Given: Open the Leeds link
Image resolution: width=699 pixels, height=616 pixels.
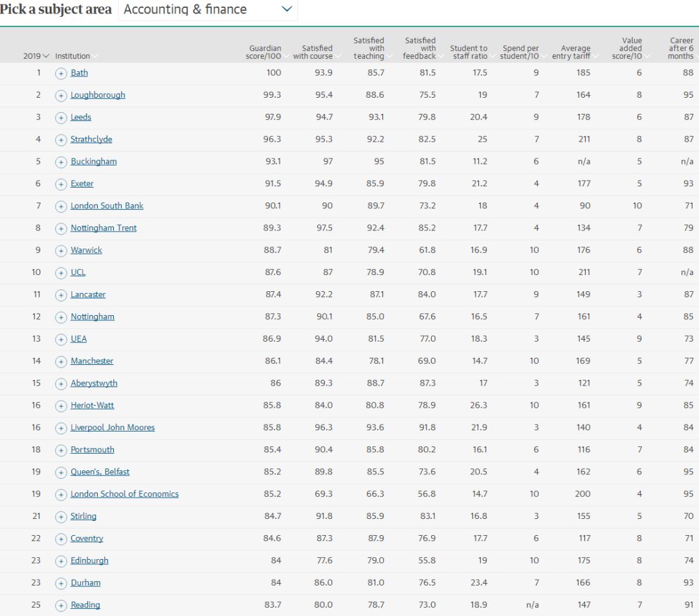Looking at the screenshot, I should (x=81, y=116).
